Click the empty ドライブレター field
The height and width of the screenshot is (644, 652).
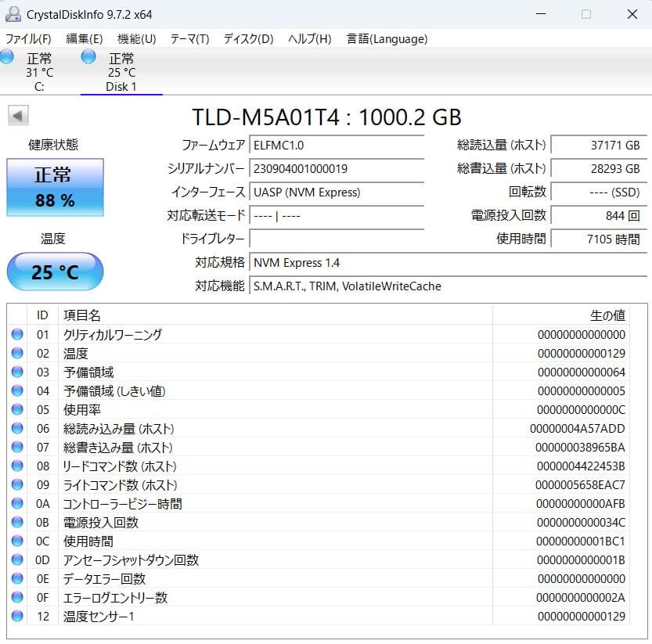point(337,239)
